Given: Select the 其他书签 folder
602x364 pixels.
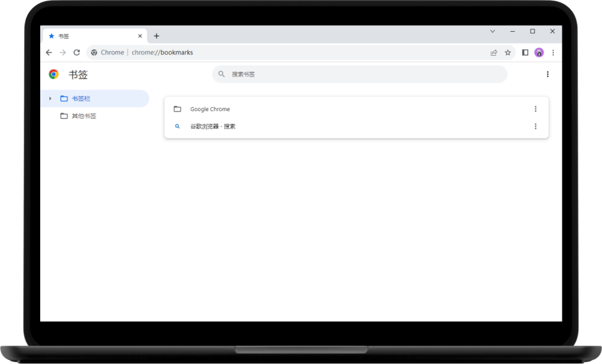Looking at the screenshot, I should tap(84, 116).
